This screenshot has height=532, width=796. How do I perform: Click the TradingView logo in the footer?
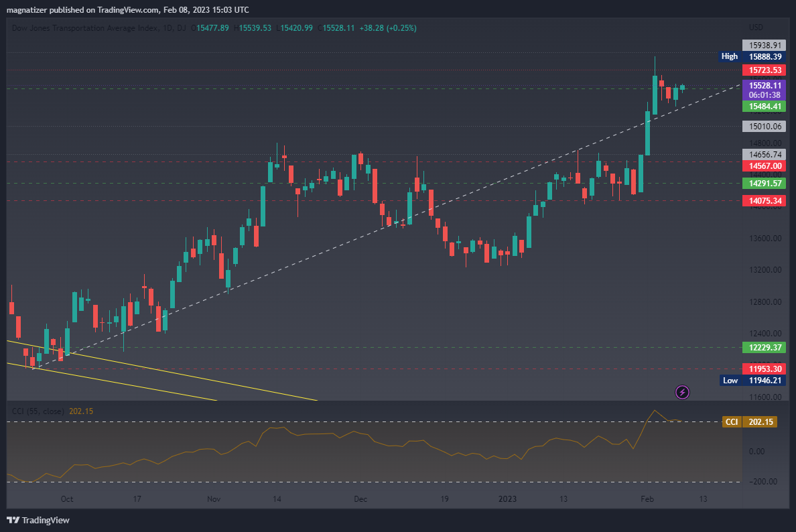click(x=38, y=520)
